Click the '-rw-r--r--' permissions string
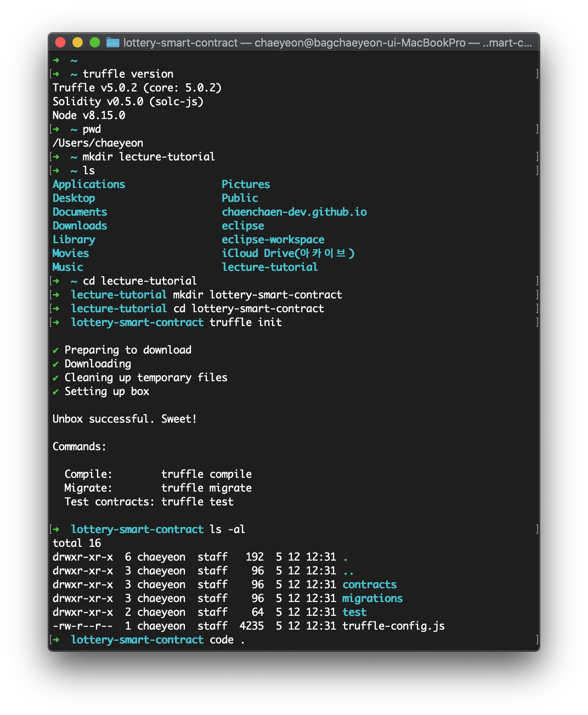 point(83,626)
